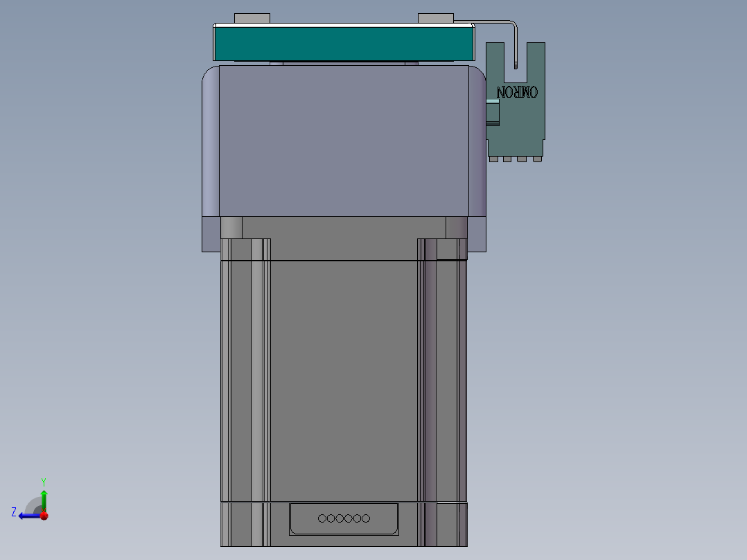Select the teal top plate of the model
Viewport: 747px width, 560px height.
[x=344, y=44]
